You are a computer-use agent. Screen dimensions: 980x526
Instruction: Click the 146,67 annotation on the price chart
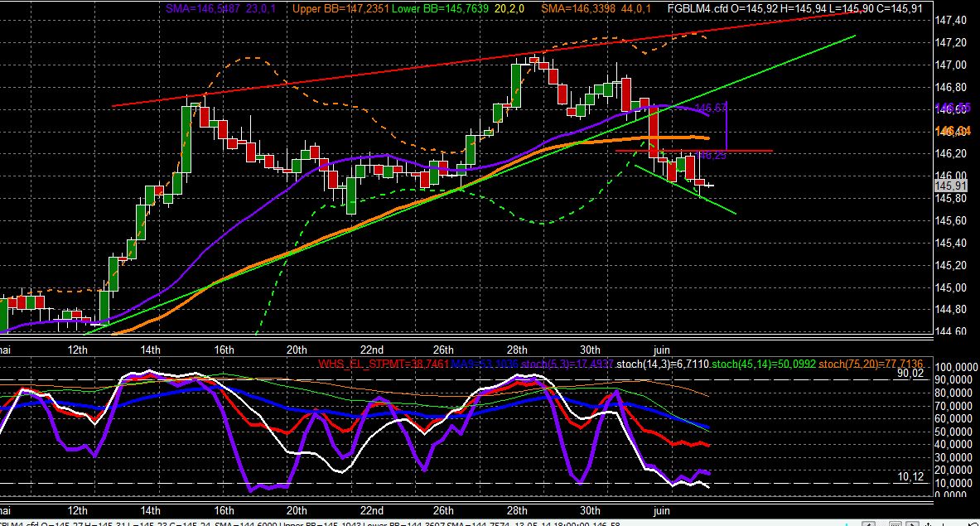(x=710, y=108)
